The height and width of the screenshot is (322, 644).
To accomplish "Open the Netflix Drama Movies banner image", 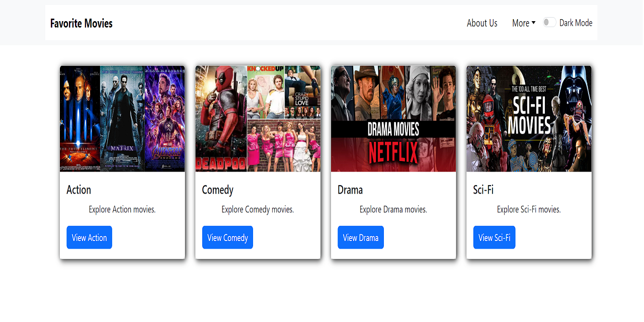I will tap(393, 118).
